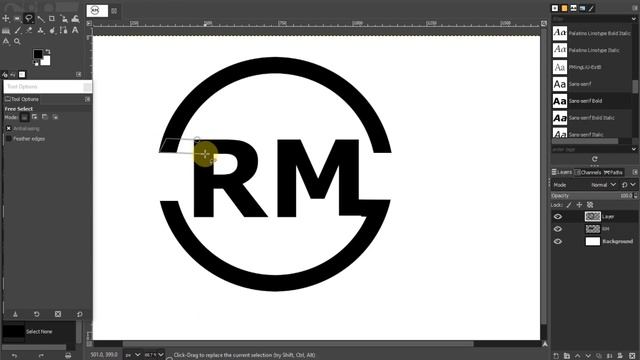Select the Background layer row
The image size is (640, 360).
[594, 241]
